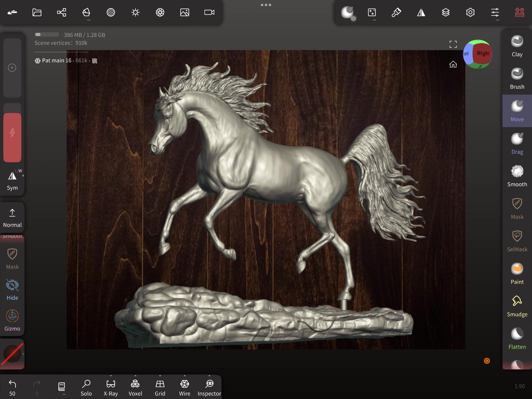Click the home view reset button
Viewport: 532px width, 399px height.
[453, 64]
